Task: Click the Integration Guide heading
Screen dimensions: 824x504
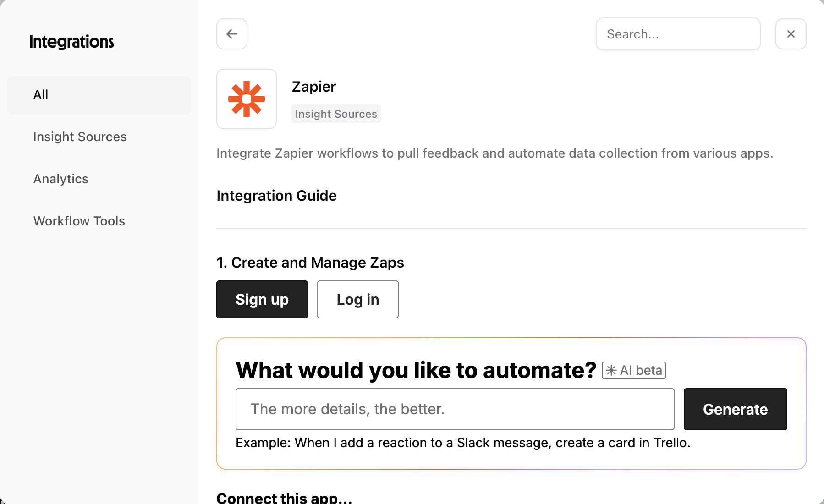Action: pos(276,196)
